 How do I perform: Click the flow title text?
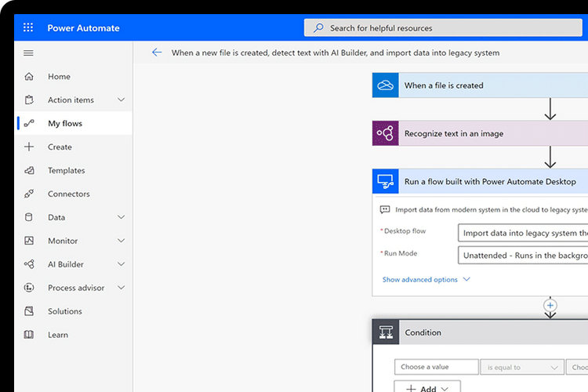coord(336,53)
